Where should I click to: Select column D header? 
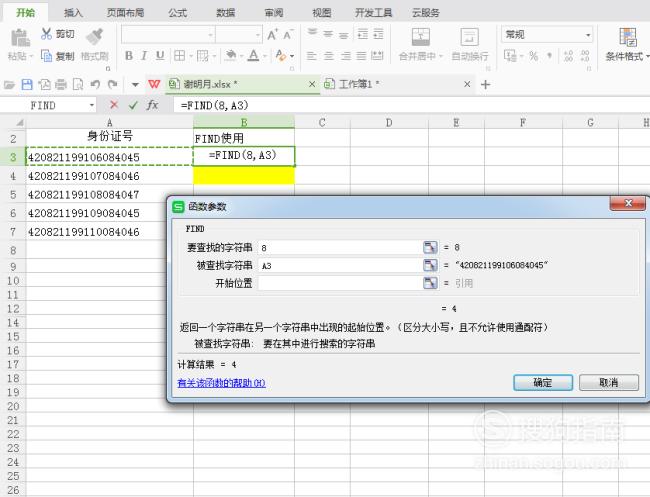coord(389,123)
